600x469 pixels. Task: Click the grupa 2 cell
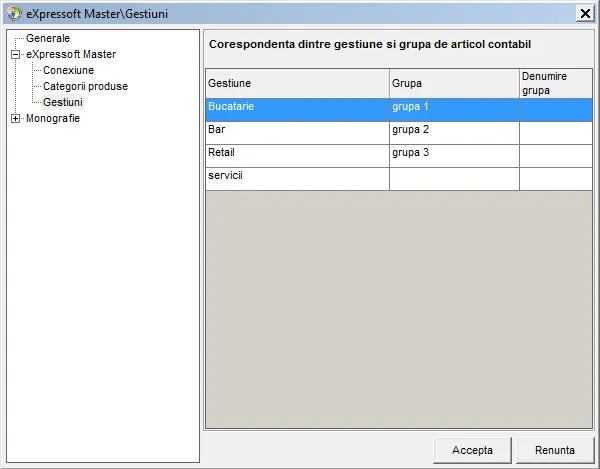pos(454,133)
